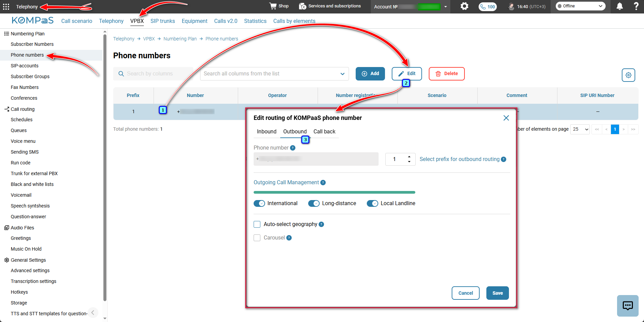Decrease the outbound prefix value
The width and height of the screenshot is (644, 322).
[409, 162]
